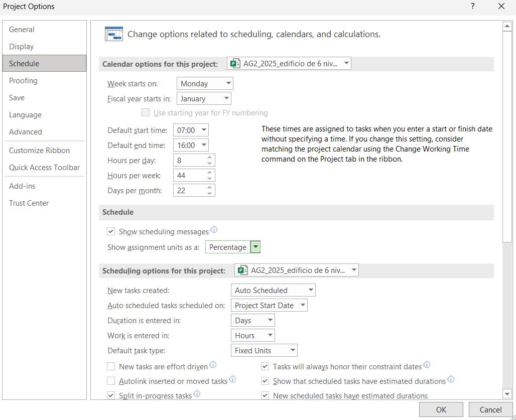This screenshot has width=516, height=420.
Task: Confirm with the OK button
Action: tap(441, 409)
